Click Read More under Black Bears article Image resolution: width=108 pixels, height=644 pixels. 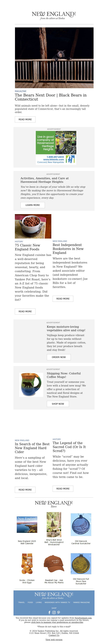25,120
